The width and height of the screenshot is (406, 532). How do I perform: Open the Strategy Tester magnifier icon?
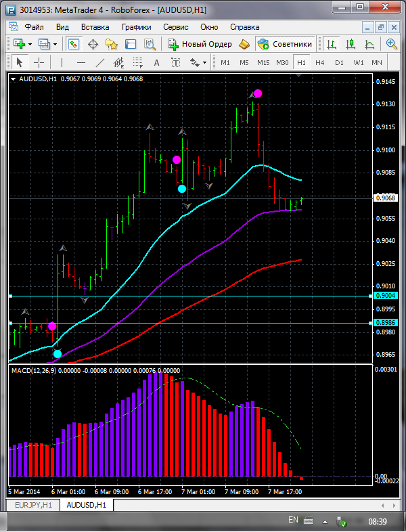point(150,44)
